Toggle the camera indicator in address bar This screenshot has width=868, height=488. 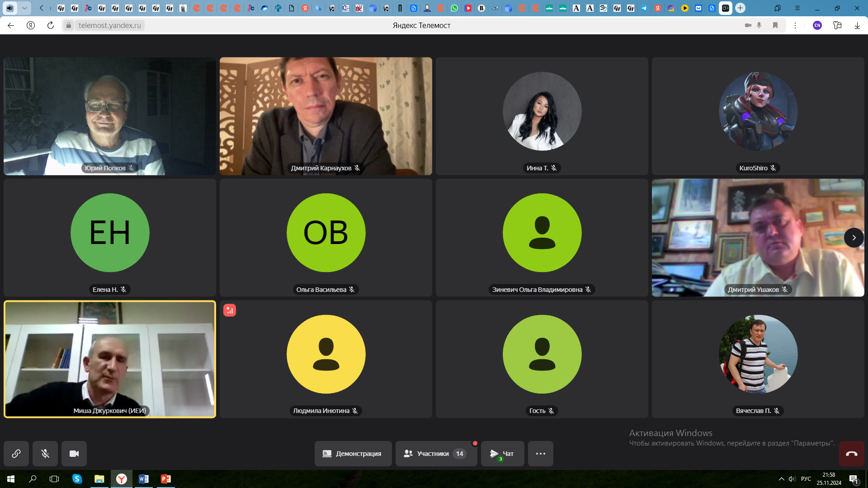pos(748,25)
